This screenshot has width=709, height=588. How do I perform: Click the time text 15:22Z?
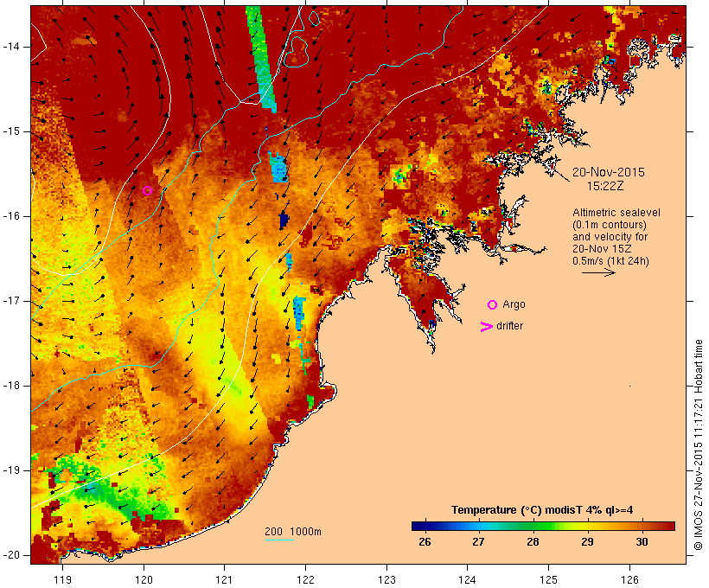(x=605, y=186)
